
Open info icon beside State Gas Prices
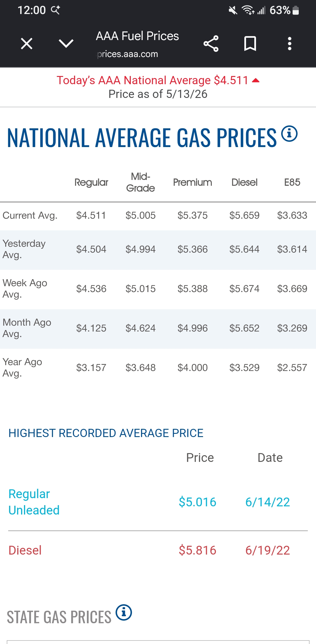[x=124, y=612]
